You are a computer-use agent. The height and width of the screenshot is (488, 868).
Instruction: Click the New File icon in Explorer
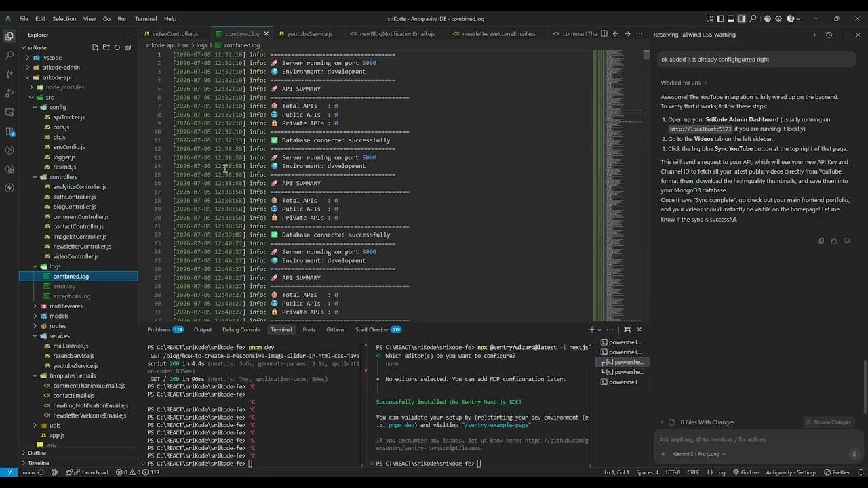coord(95,47)
